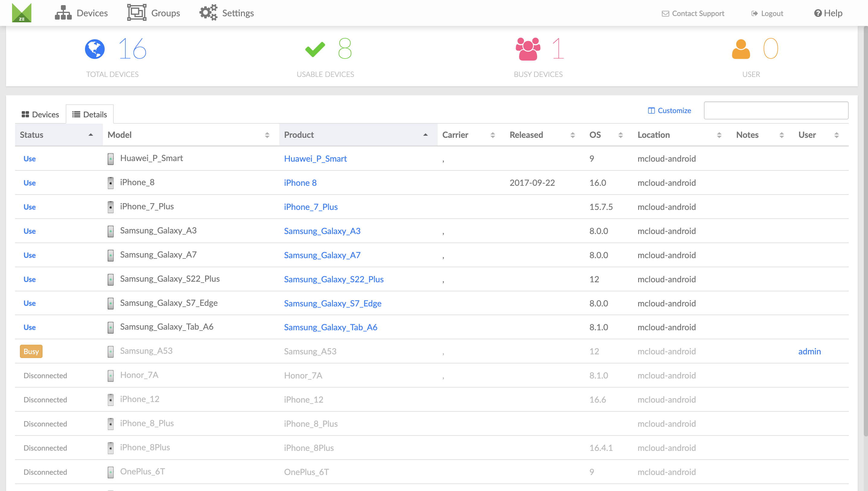
Task: Click the Total Devices globe icon
Action: tap(95, 49)
